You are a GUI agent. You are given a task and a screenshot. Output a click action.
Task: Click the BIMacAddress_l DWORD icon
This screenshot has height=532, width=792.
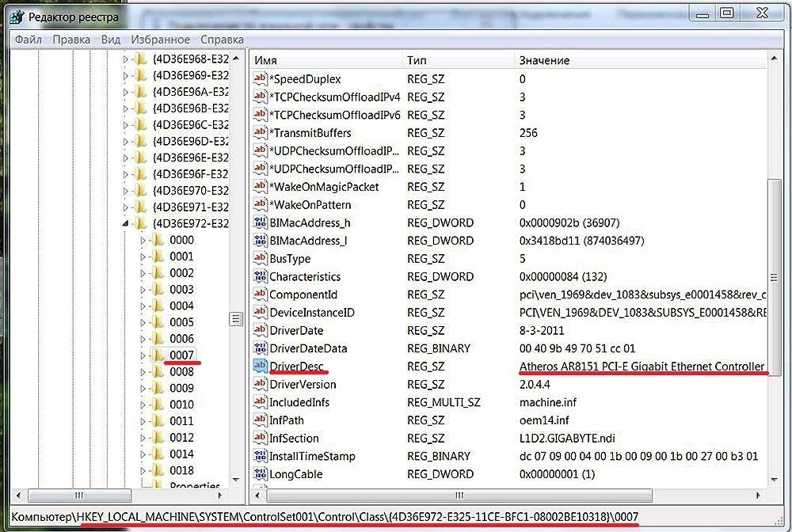[x=260, y=240]
